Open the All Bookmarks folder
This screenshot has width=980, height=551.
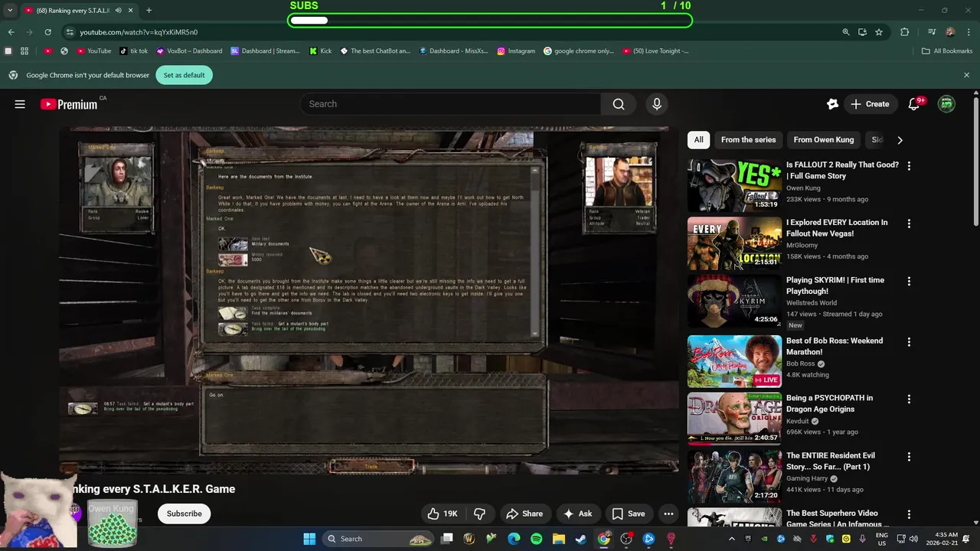tap(947, 51)
